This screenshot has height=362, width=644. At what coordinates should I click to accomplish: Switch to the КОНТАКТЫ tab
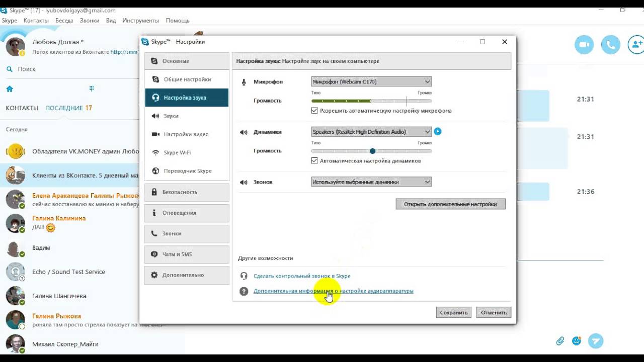point(22,108)
